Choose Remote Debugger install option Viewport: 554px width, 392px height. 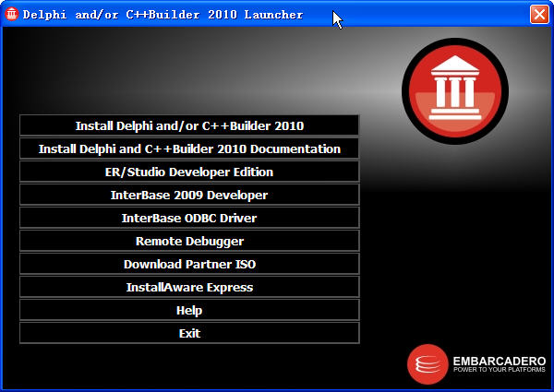pyautogui.click(x=189, y=241)
